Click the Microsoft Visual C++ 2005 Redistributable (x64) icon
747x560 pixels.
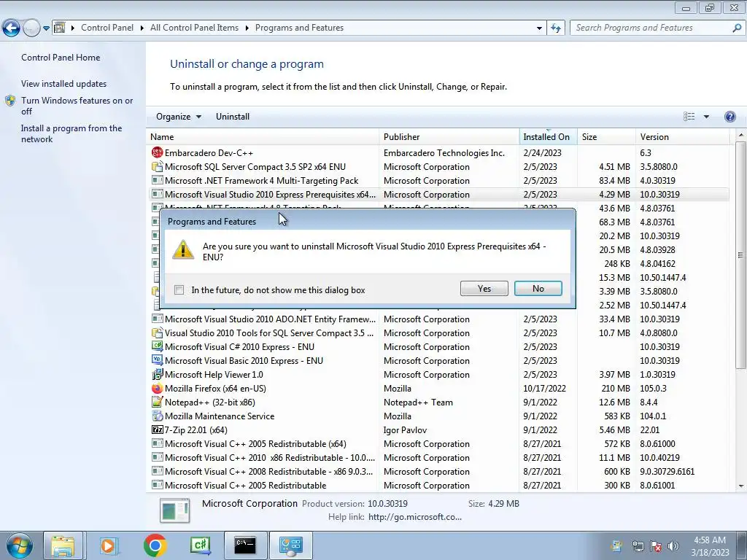click(157, 443)
